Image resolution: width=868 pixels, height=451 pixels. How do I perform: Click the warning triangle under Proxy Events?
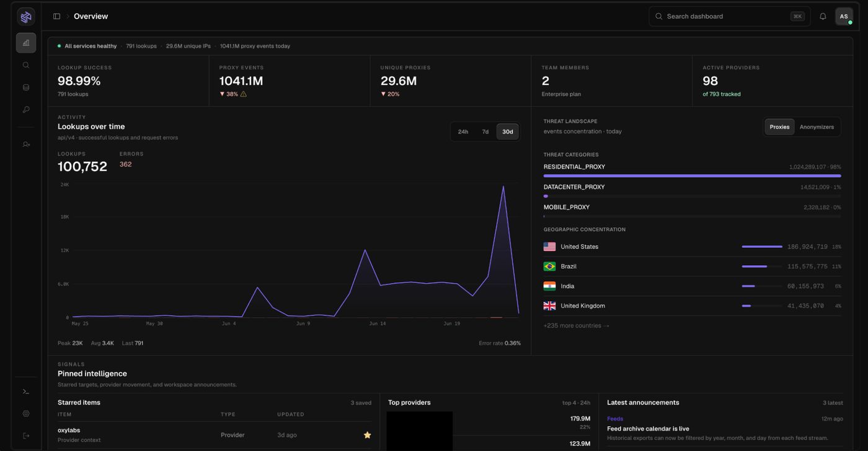(x=243, y=94)
